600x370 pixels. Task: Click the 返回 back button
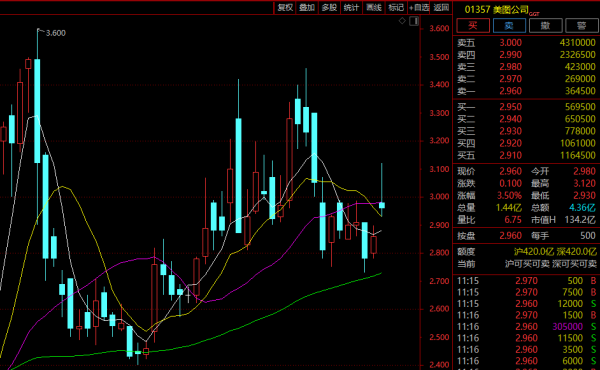[441, 7]
